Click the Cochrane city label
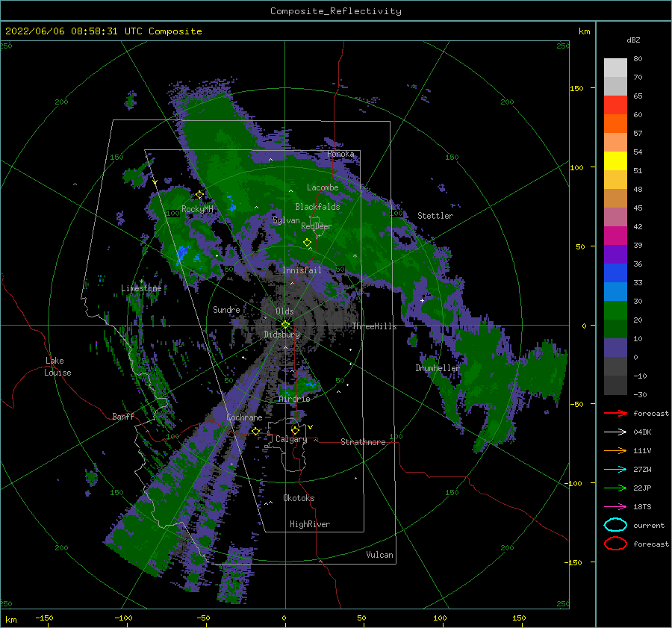The image size is (672, 628). click(x=244, y=417)
